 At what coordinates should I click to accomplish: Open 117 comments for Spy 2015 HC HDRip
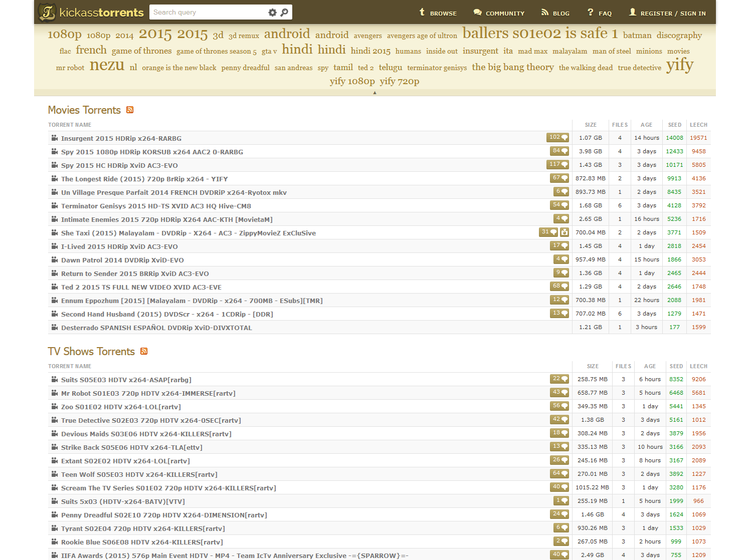tap(557, 164)
